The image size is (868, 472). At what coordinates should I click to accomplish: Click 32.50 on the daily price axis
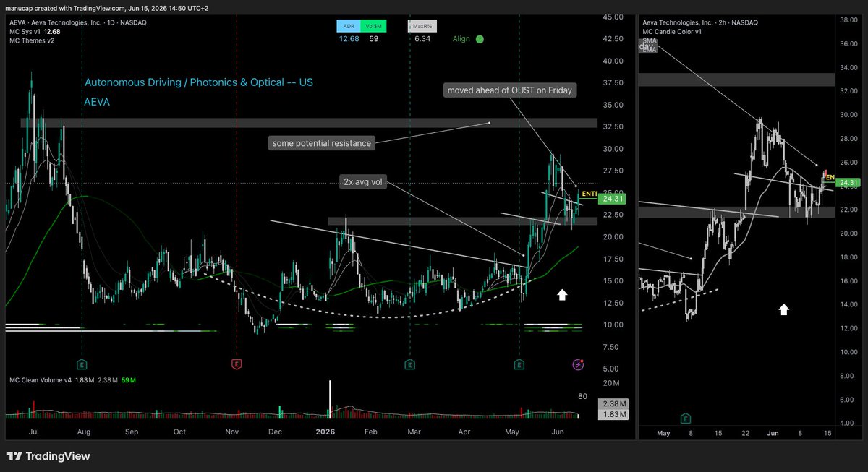[613, 126]
